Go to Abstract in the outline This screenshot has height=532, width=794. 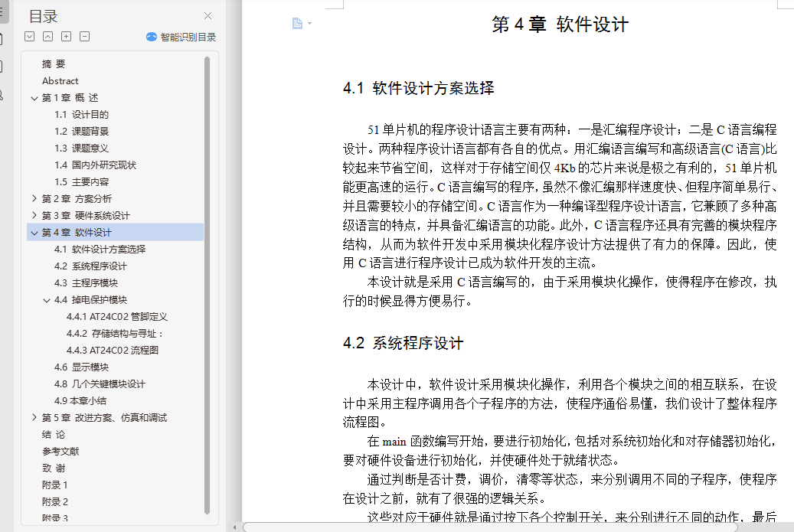60,81
